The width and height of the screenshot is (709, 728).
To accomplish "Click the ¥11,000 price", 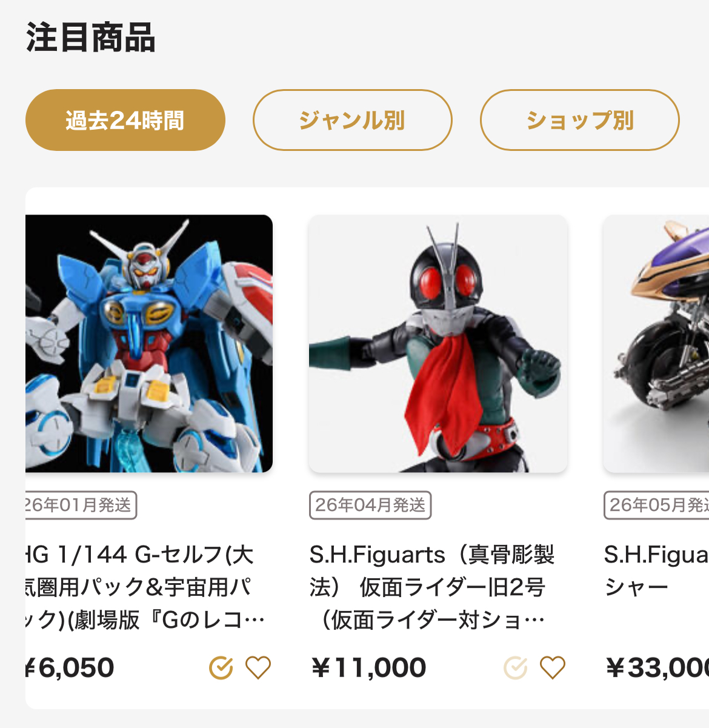I will tap(368, 668).
